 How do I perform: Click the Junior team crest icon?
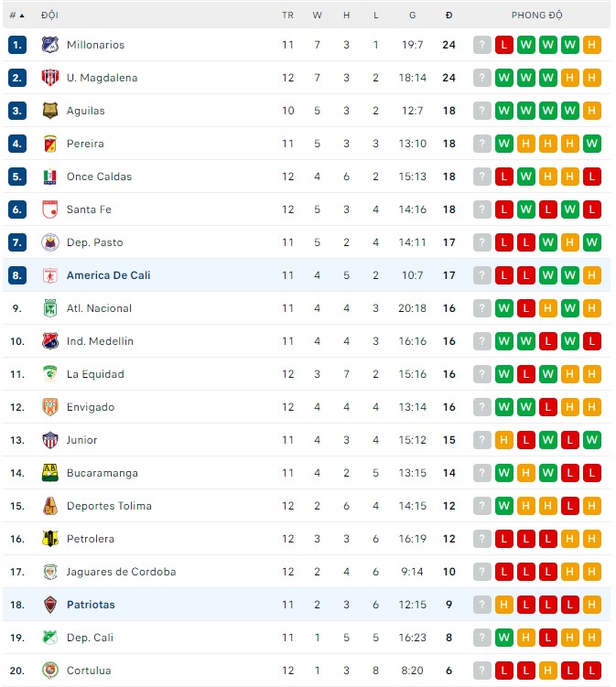click(50, 440)
